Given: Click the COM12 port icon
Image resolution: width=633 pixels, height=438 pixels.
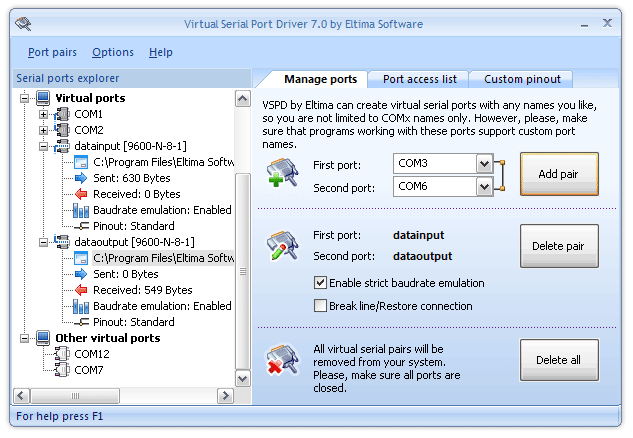Looking at the screenshot, I should 62,354.
